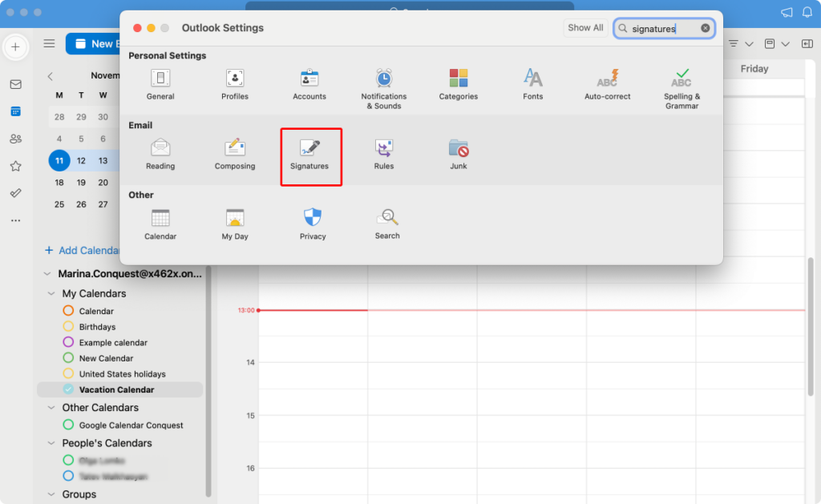Select November 12 in mini calendar
The height and width of the screenshot is (504, 821).
tap(81, 160)
